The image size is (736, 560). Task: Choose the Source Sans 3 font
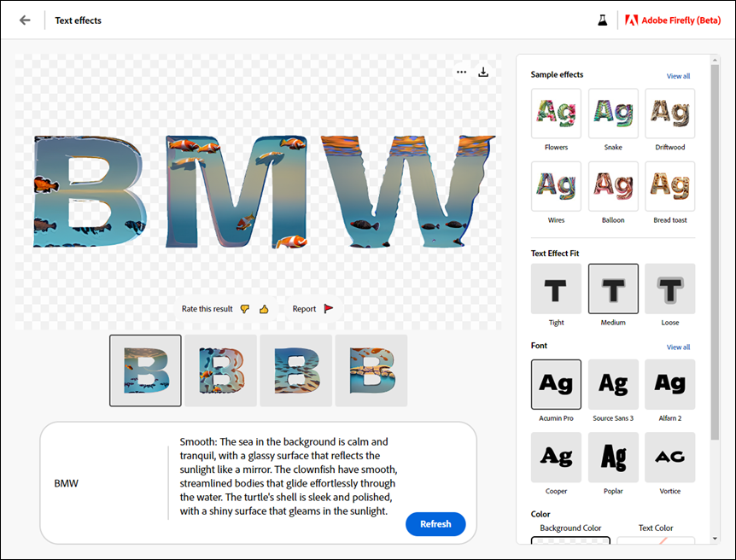[613, 384]
